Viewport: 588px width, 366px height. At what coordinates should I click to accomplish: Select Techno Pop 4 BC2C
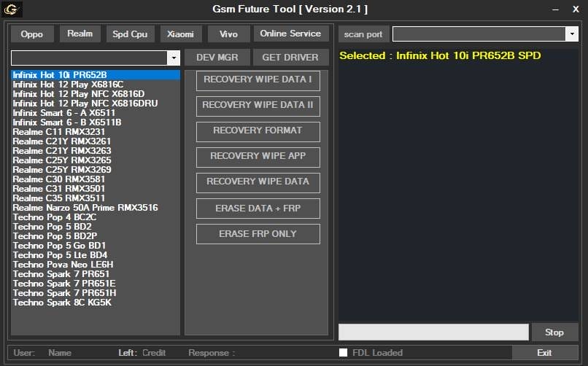[x=96, y=217]
